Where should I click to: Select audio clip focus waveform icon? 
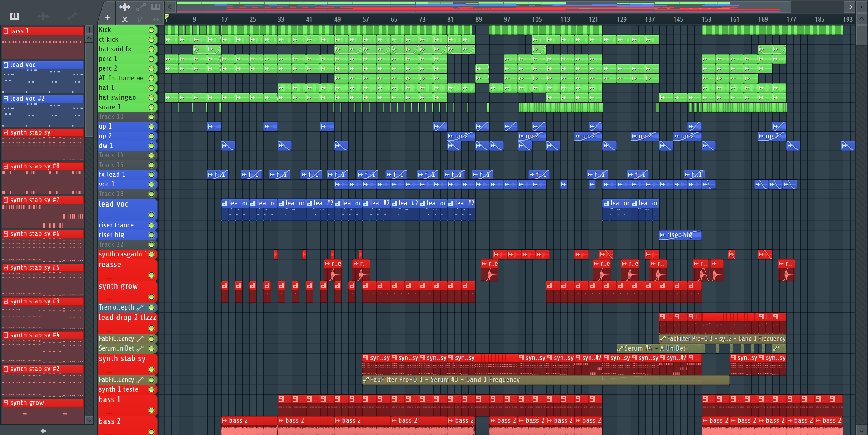pyautogui.click(x=125, y=7)
